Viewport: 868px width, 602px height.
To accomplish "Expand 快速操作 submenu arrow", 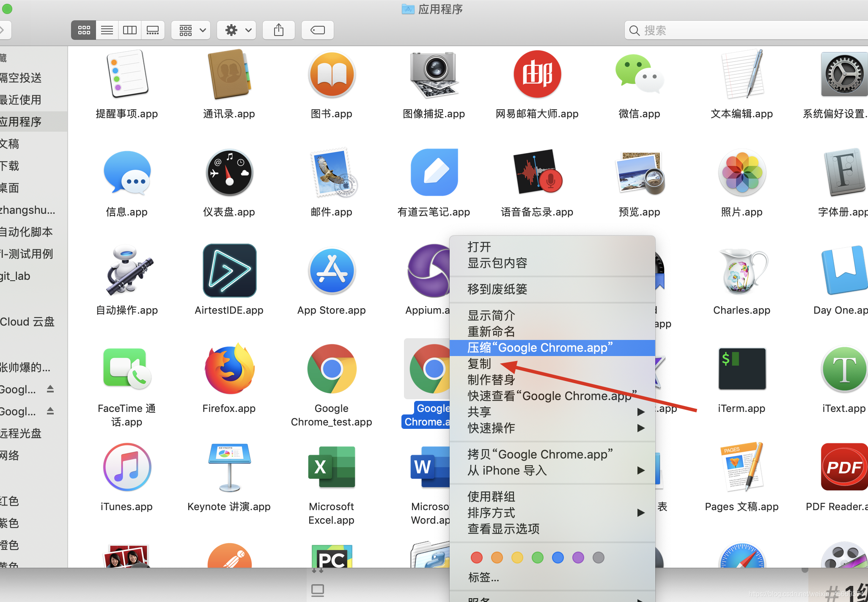I will coord(640,428).
